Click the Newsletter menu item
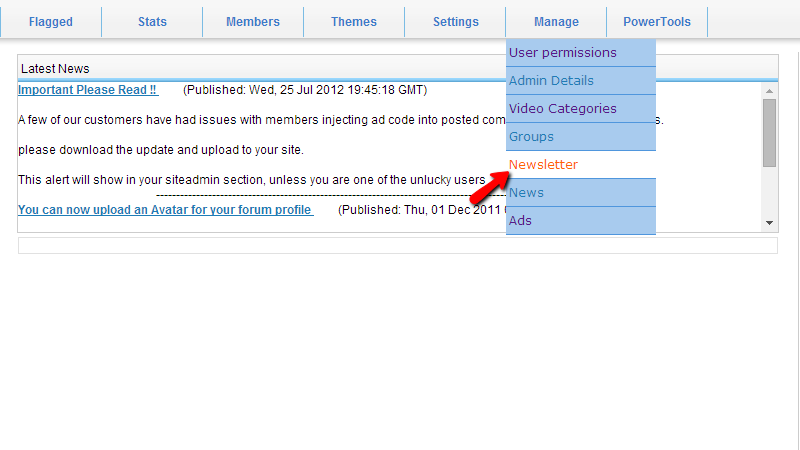Image resolution: width=800 pixels, height=450 pixels. 581,165
